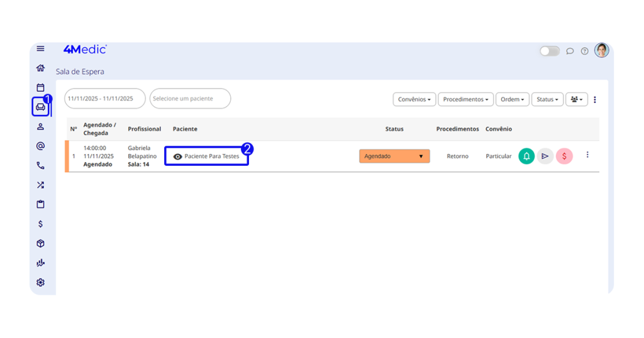Toggle the switch in the top header
This screenshot has width=644, height=338.
[550, 51]
